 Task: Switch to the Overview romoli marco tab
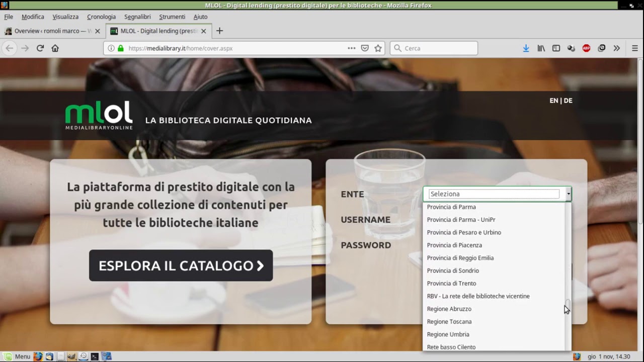[53, 31]
